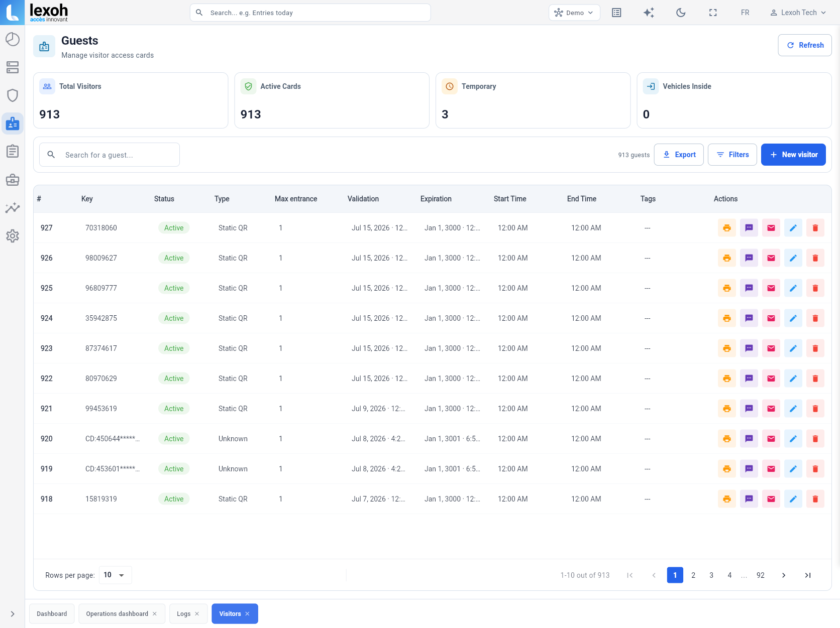Open the AI sparkle assistant icon
Screen dimensions: 840x628
click(x=649, y=13)
